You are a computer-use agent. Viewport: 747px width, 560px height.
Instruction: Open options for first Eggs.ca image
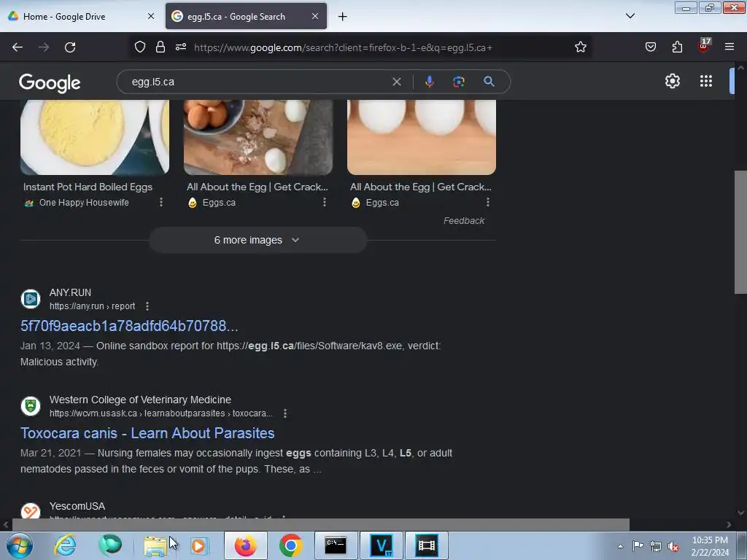tap(325, 203)
